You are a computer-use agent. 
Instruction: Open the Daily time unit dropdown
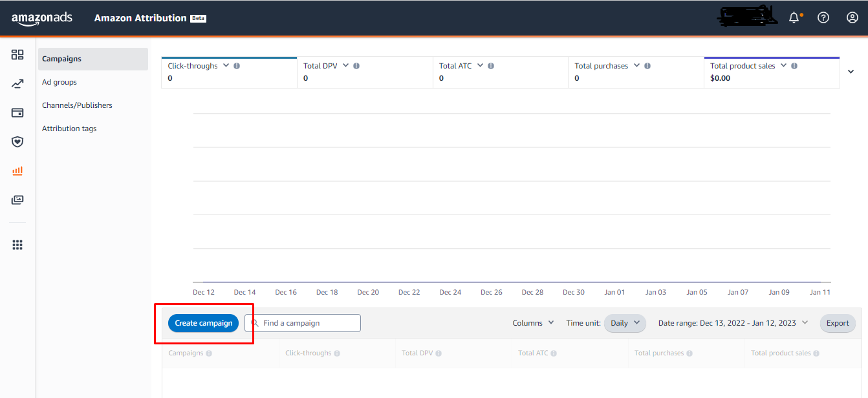(625, 323)
